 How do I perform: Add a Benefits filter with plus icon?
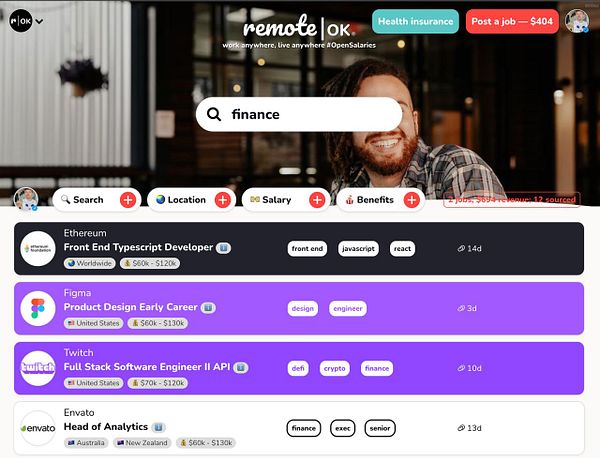click(411, 200)
